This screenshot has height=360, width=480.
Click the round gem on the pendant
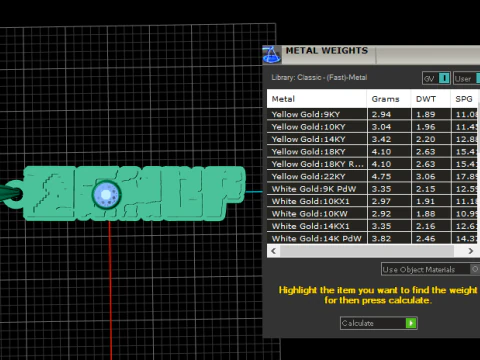pos(106,194)
